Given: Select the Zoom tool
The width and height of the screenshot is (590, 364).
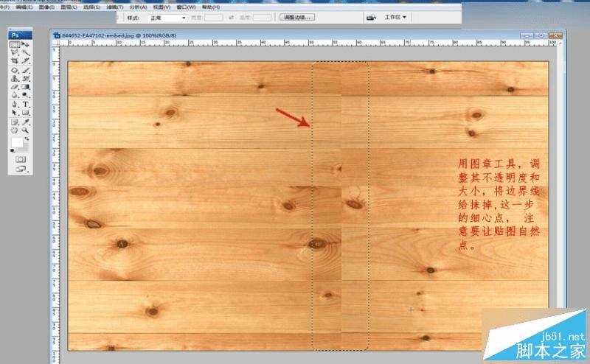Looking at the screenshot, I should [x=26, y=130].
